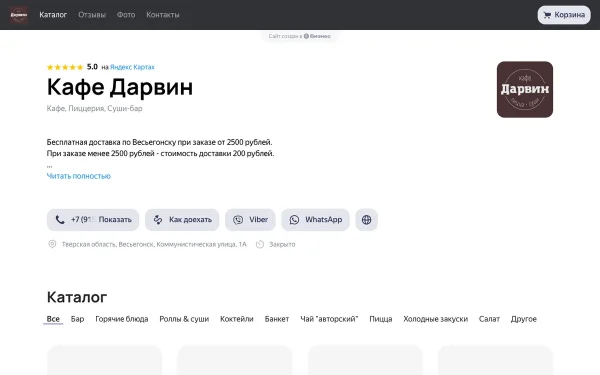Click the Сайт создан в Бизнес badge

pos(300,36)
